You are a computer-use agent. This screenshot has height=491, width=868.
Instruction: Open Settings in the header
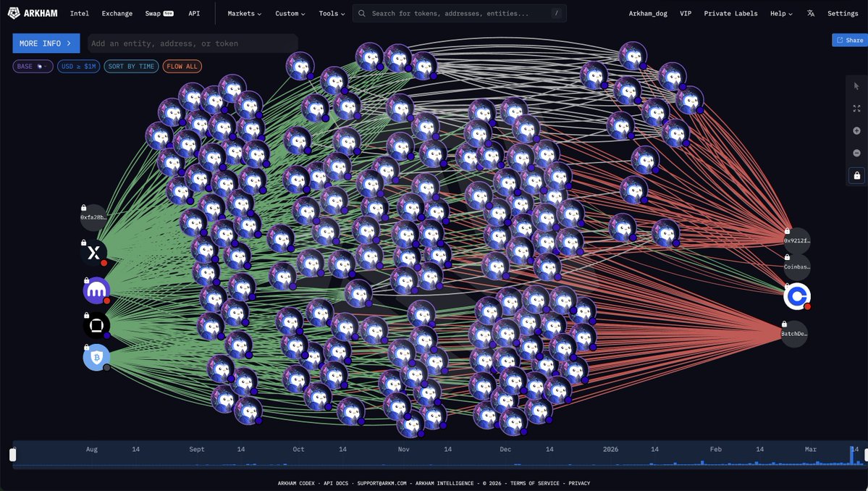[x=843, y=13]
